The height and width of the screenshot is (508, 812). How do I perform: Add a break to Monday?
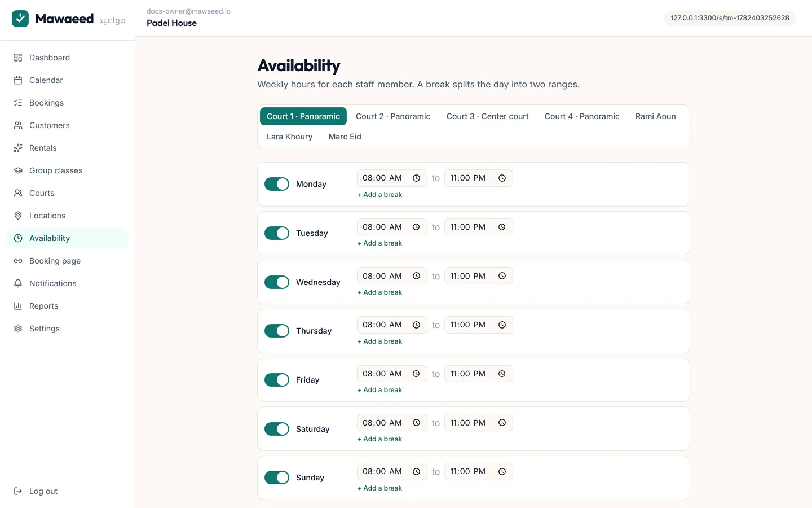[x=379, y=195]
